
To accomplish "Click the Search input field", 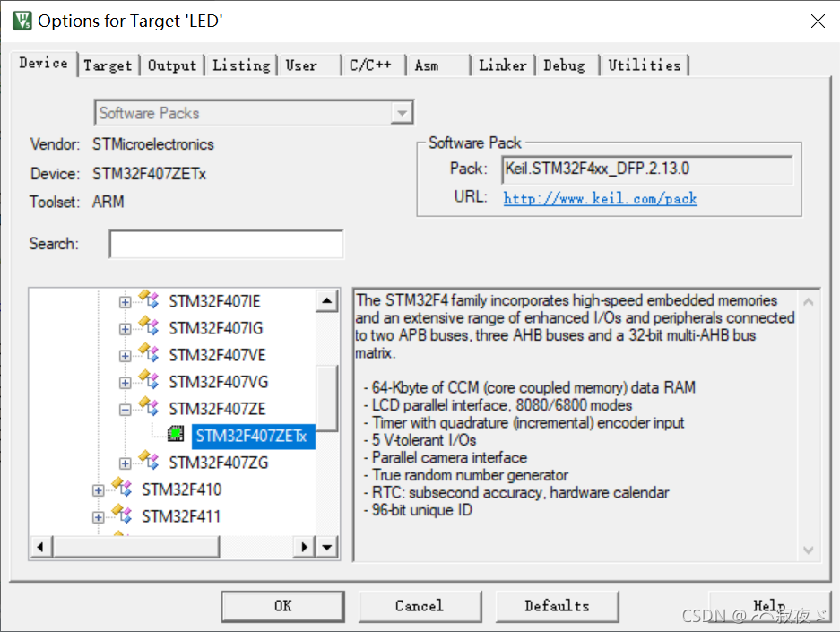I will pyautogui.click(x=226, y=244).
